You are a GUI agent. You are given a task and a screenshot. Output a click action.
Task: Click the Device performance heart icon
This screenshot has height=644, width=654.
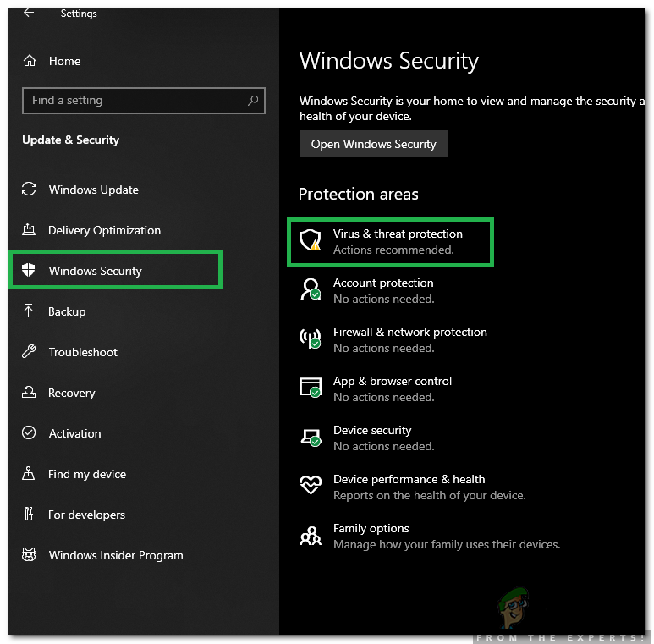click(x=311, y=486)
